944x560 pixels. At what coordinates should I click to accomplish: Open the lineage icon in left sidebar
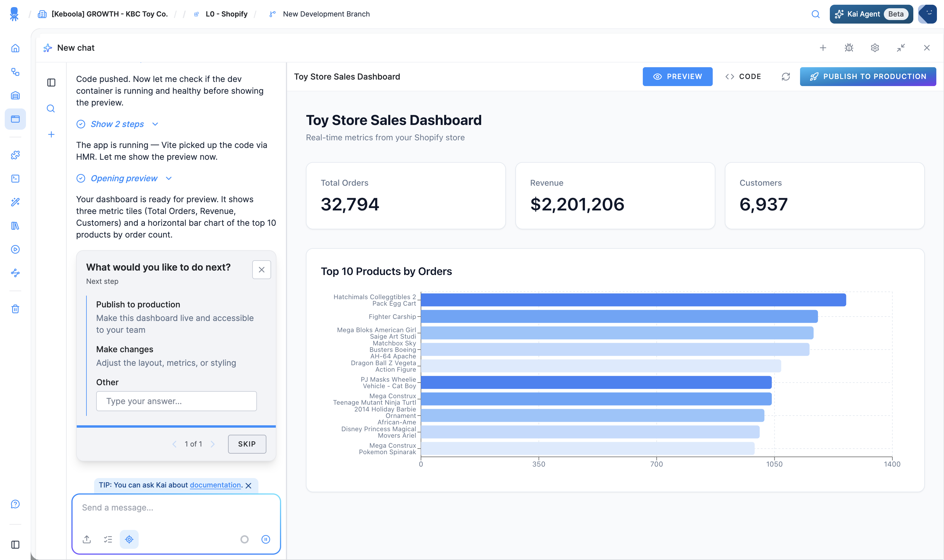tap(15, 273)
